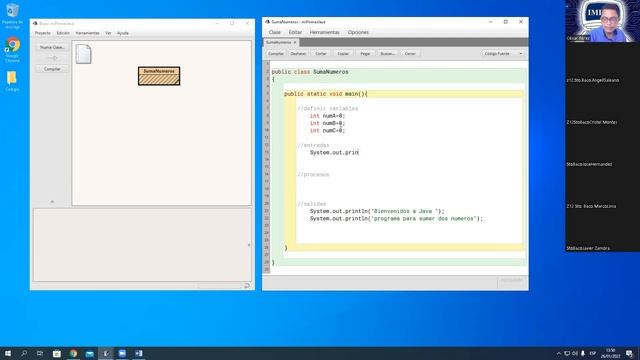Open the Clase menu in the editor

274,32
